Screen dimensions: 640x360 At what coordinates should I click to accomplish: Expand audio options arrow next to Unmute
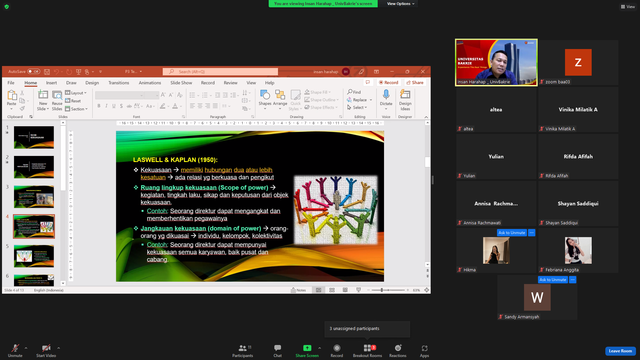tap(26, 348)
